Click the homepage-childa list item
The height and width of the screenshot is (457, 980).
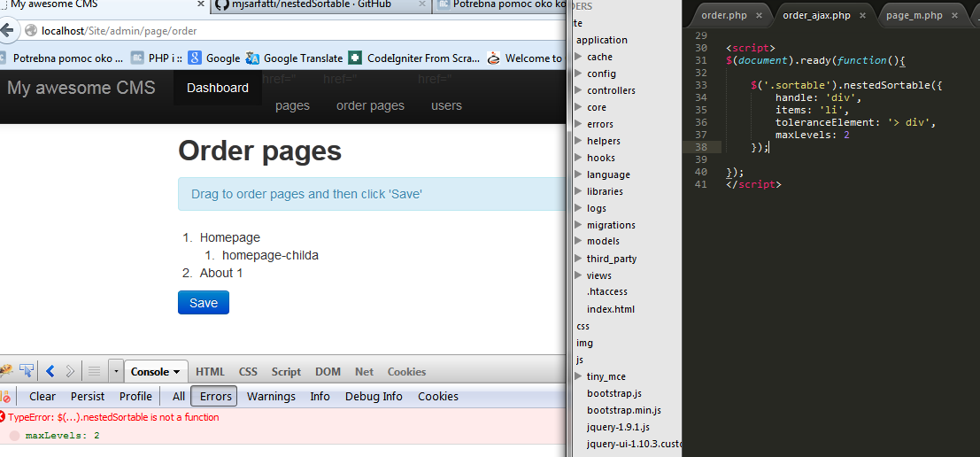pos(271,255)
